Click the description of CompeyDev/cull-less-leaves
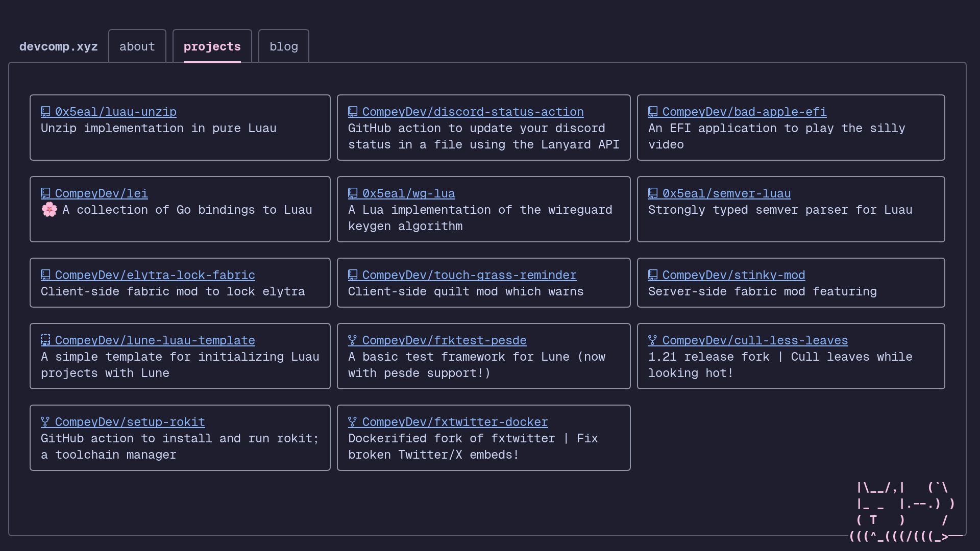This screenshot has width=980, height=551. click(x=780, y=365)
